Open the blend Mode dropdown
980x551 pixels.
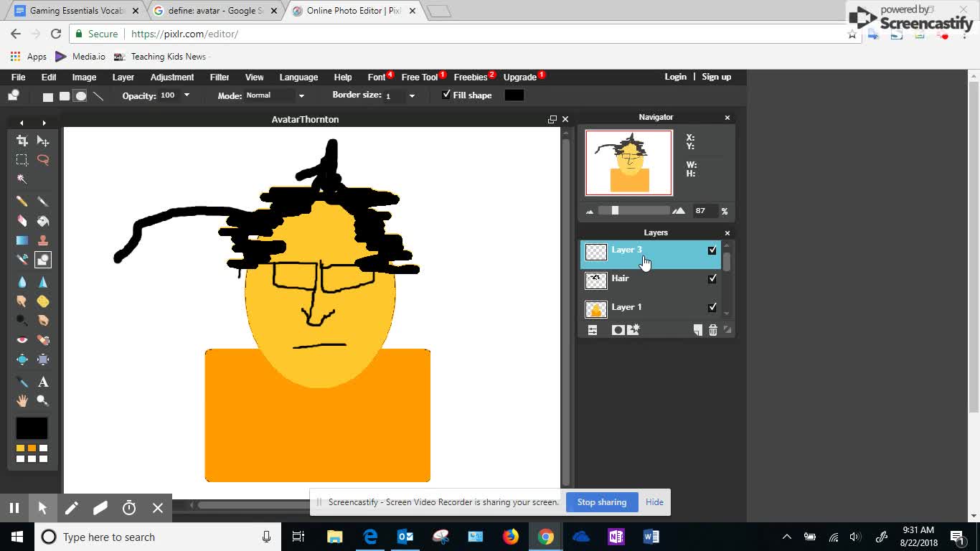[x=301, y=95]
